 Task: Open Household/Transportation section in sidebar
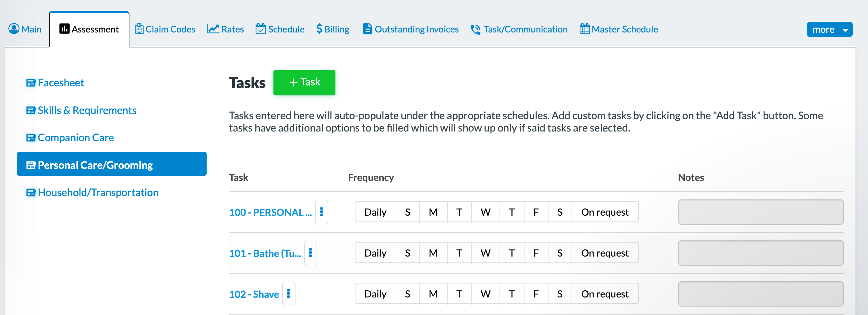[98, 192]
